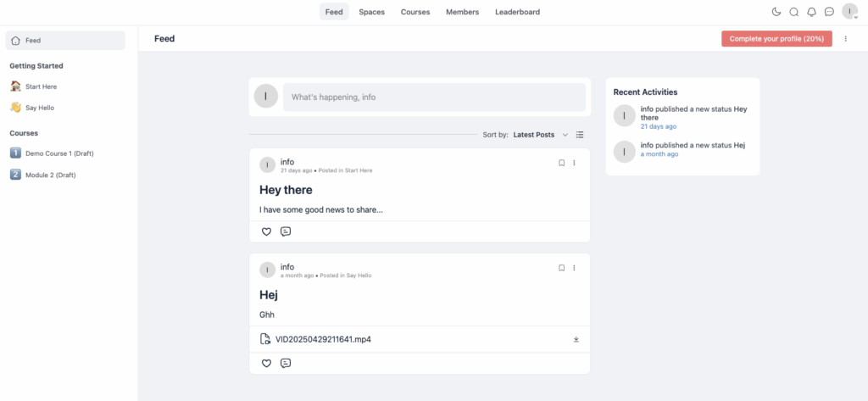Open the messages chat bubble icon

click(829, 12)
